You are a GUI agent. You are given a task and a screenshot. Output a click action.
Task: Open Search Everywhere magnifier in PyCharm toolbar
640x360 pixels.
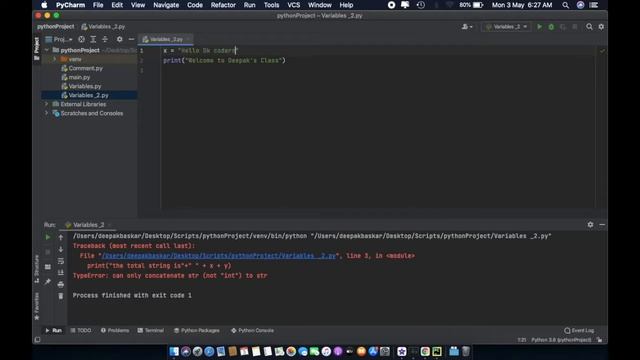pyautogui.click(x=589, y=27)
